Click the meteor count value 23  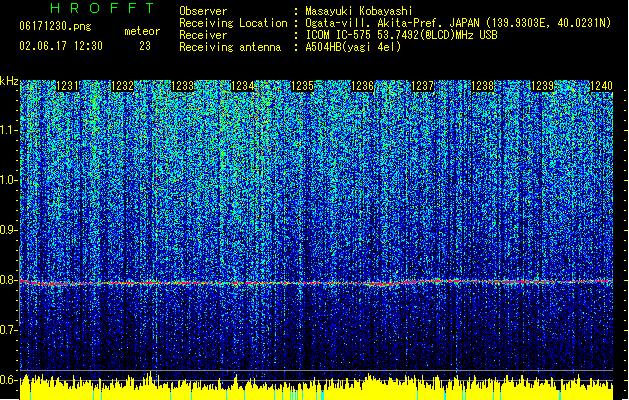(x=145, y=46)
